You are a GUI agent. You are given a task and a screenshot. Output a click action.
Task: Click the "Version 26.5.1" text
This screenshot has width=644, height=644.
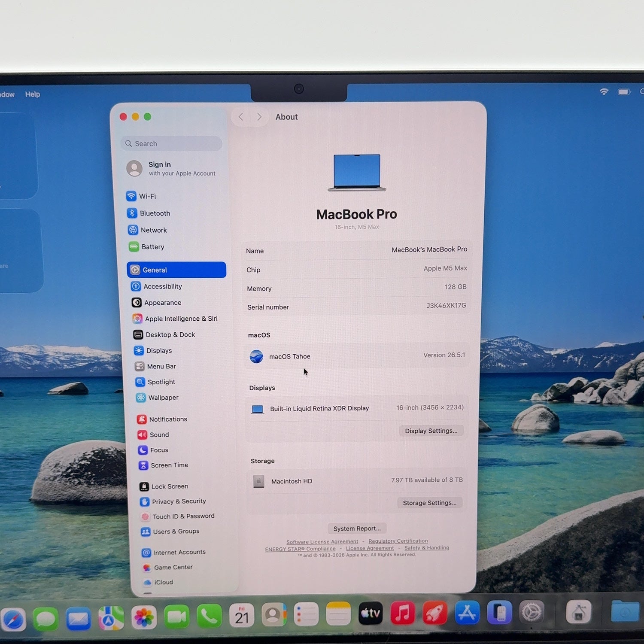(444, 355)
